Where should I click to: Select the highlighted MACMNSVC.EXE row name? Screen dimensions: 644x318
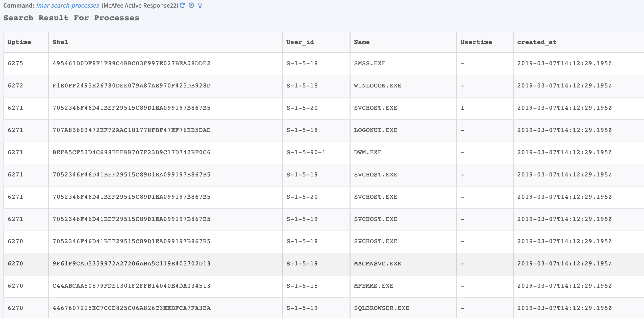(x=377, y=264)
